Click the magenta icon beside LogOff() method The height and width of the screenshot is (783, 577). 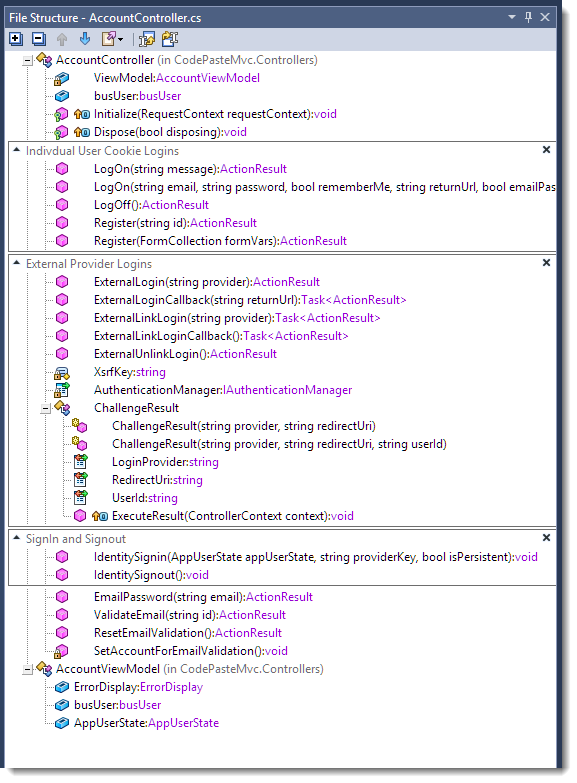pyautogui.click(x=62, y=205)
